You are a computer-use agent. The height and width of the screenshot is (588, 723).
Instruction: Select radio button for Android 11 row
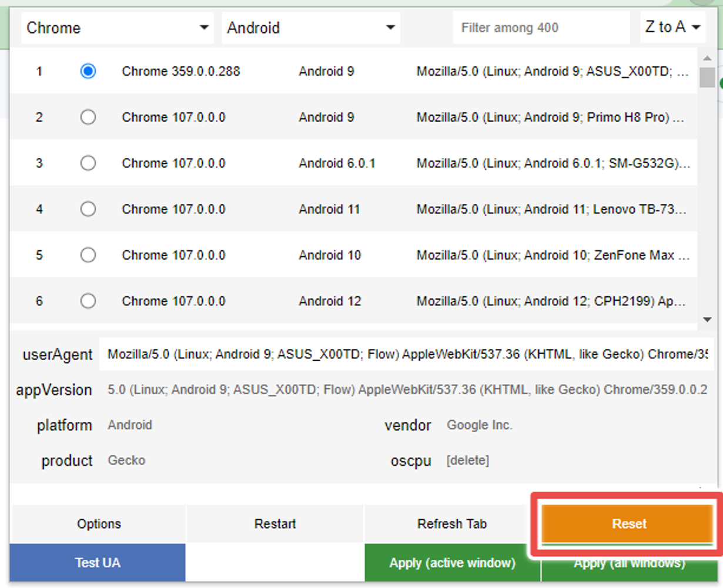pyautogui.click(x=88, y=209)
